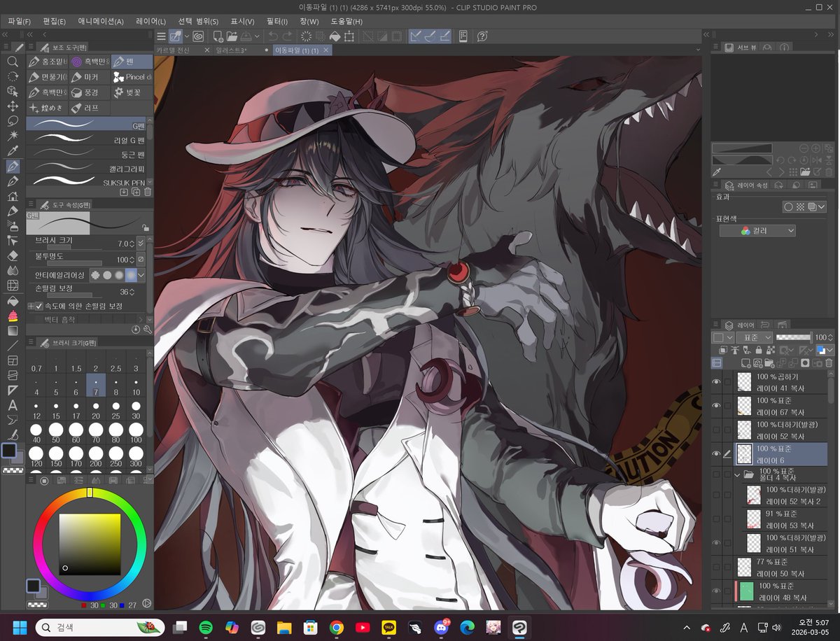
Task: Hide layer '레이어 51 복사' eye icon
Action: tap(716, 542)
